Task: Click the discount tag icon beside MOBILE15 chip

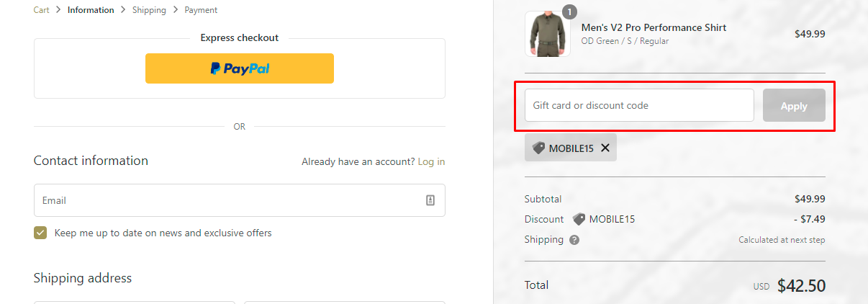Action: point(538,148)
